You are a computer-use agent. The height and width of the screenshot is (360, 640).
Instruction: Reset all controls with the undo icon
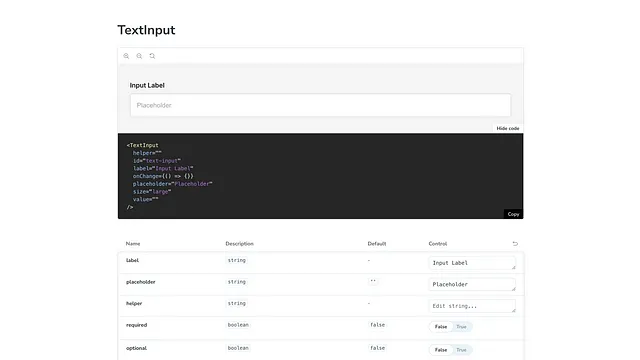pos(515,244)
